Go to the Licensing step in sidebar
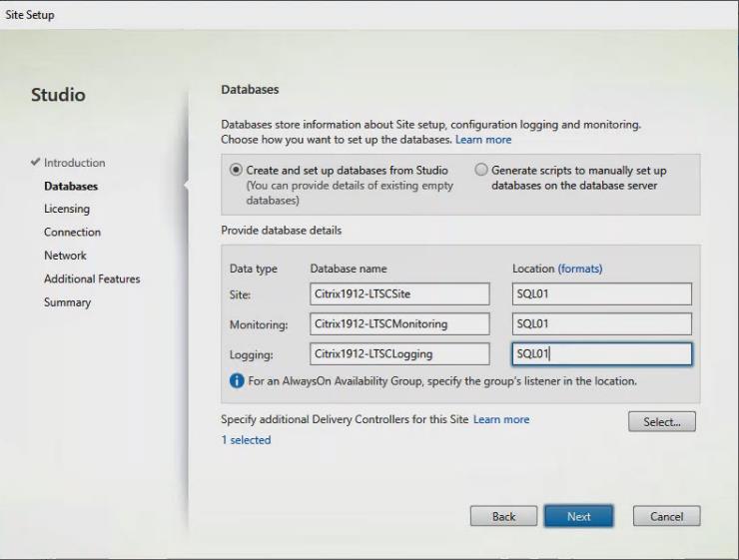The image size is (739, 560). (x=67, y=209)
